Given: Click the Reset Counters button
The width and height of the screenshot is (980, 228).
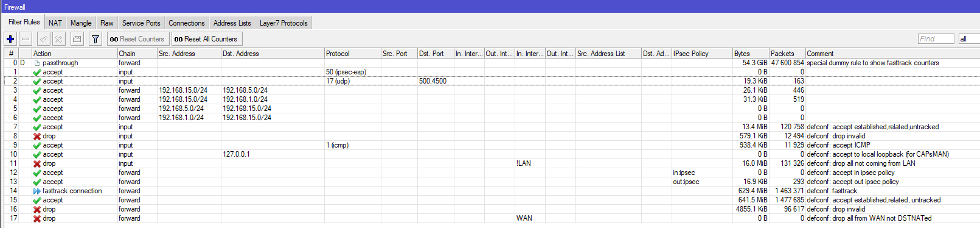Looking at the screenshot, I should pos(137,39).
